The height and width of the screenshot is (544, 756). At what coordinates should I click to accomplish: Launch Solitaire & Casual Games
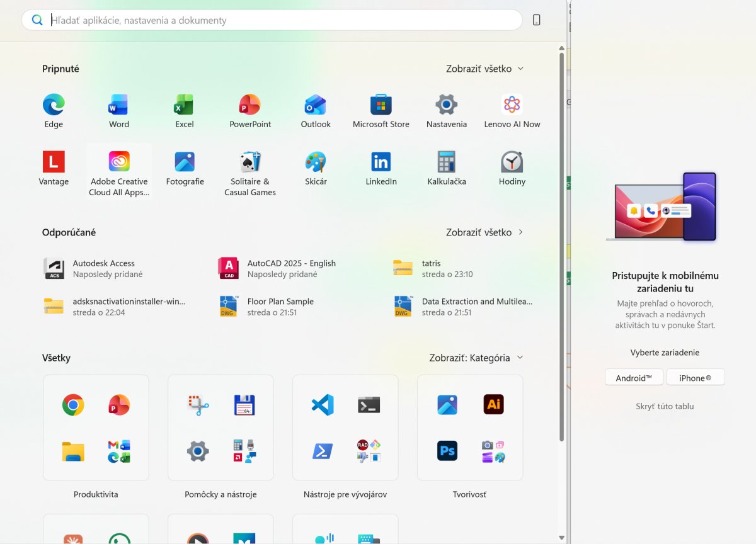(250, 171)
